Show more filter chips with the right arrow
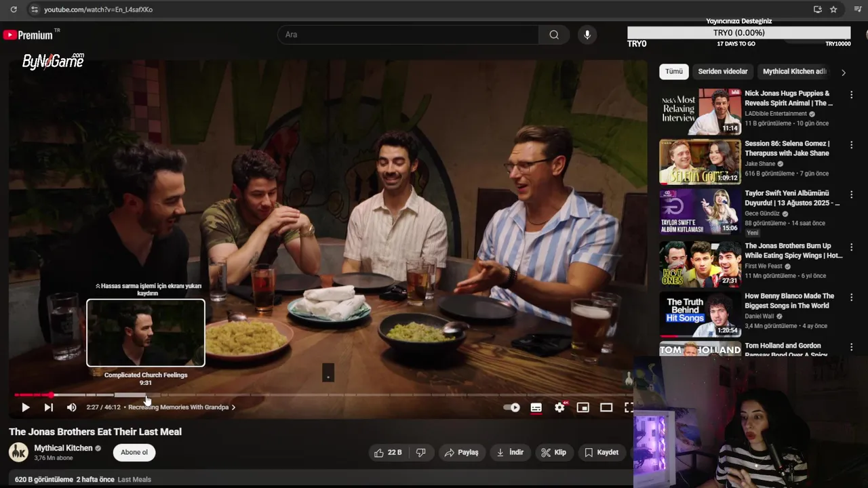 click(x=844, y=72)
